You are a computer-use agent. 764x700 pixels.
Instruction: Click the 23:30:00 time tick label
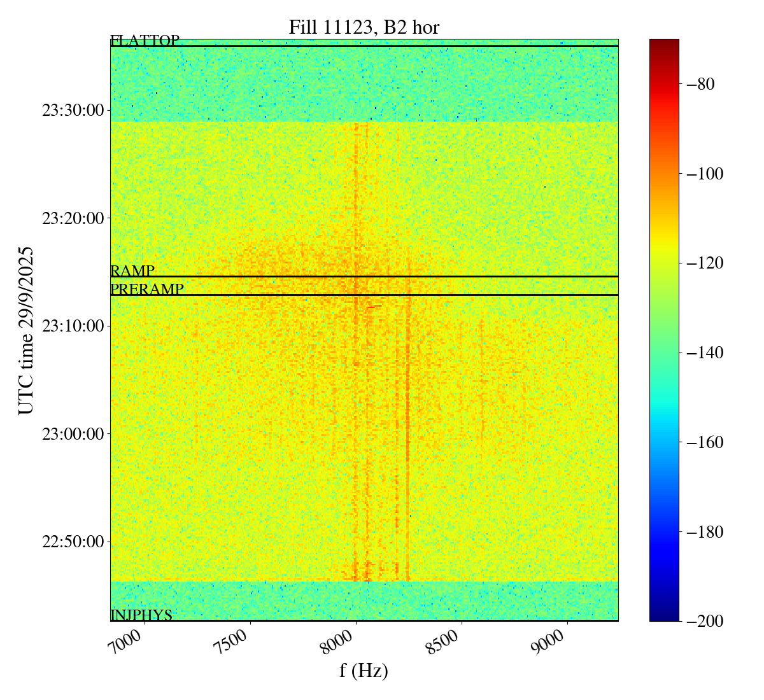tap(73, 111)
